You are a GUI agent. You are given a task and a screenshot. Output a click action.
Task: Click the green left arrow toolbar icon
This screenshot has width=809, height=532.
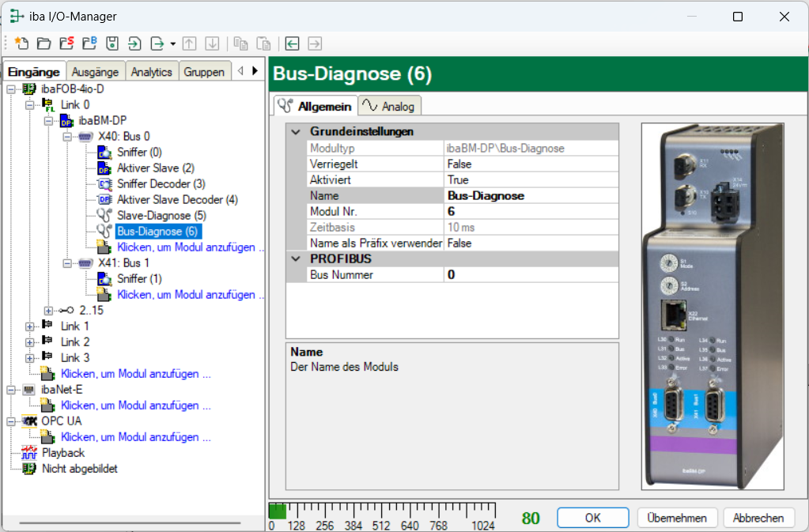click(293, 43)
